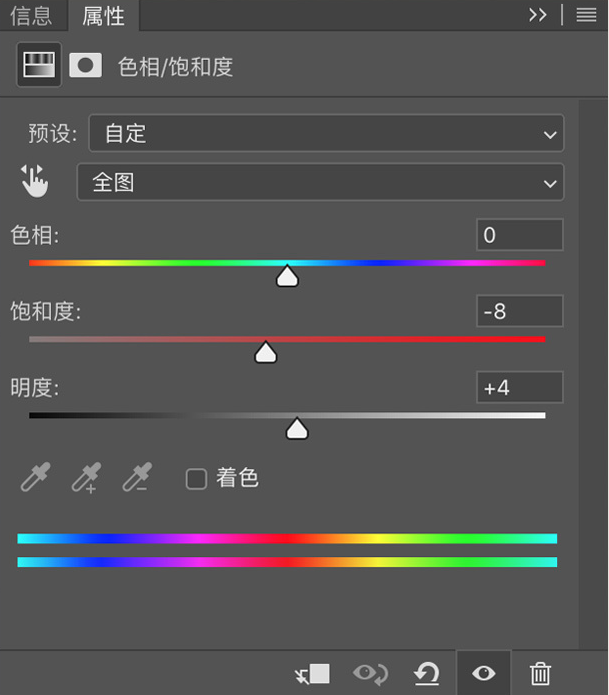This screenshot has width=609, height=695.
Task: Open the panel options menu
Action: pyautogui.click(x=586, y=15)
